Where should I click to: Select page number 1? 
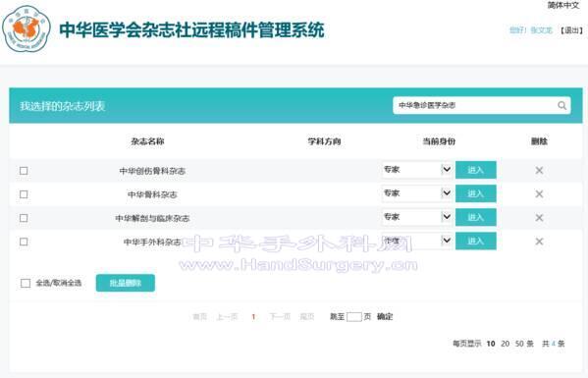(253, 317)
